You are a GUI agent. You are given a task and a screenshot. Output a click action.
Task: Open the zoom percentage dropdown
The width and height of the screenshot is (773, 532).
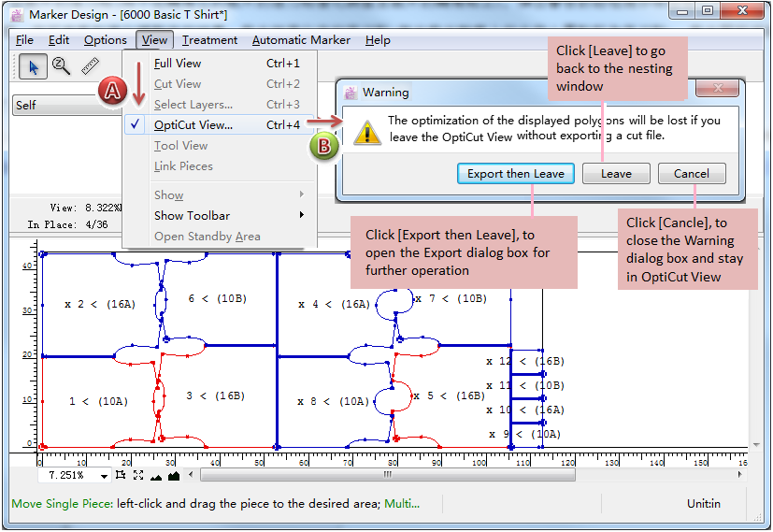[103, 476]
